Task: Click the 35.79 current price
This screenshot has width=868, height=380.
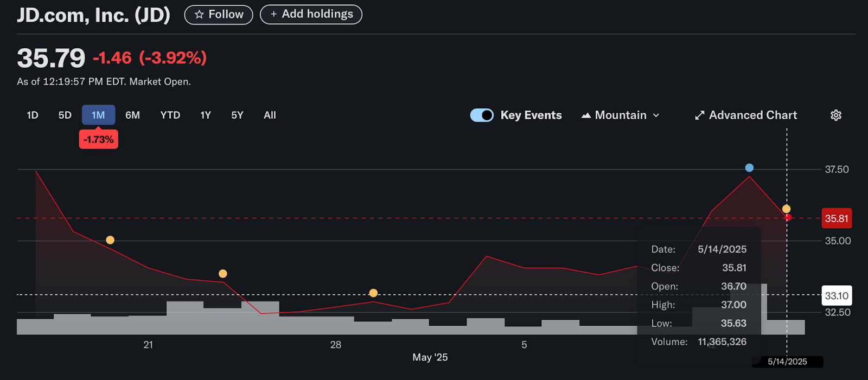Action: coord(51,58)
